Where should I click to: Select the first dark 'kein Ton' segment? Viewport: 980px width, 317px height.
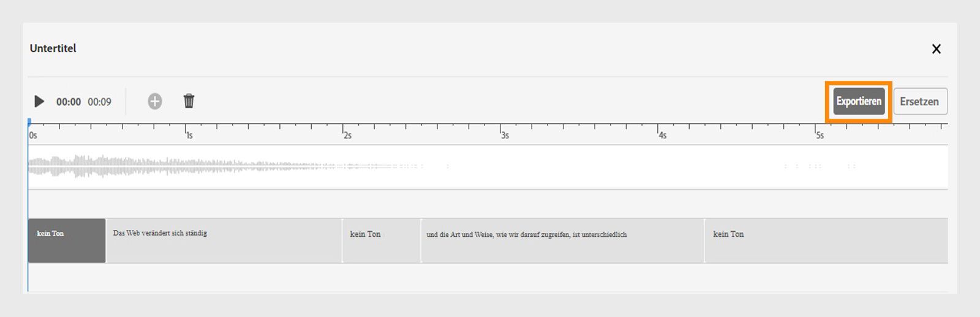67,241
